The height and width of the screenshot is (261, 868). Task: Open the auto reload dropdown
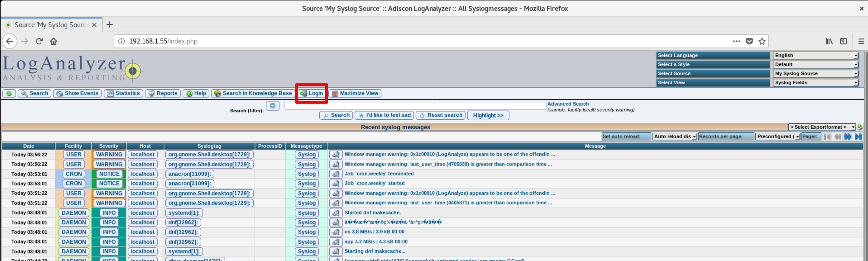click(675, 137)
